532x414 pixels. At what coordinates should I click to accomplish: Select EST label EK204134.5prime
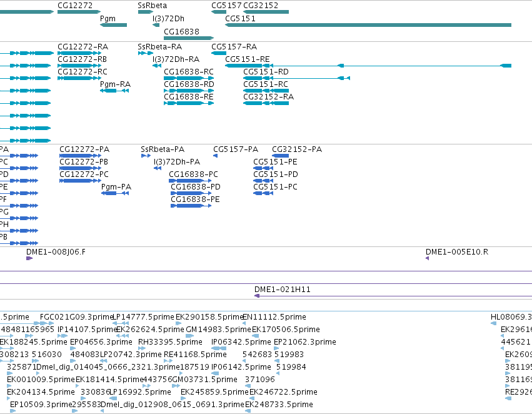point(41,392)
